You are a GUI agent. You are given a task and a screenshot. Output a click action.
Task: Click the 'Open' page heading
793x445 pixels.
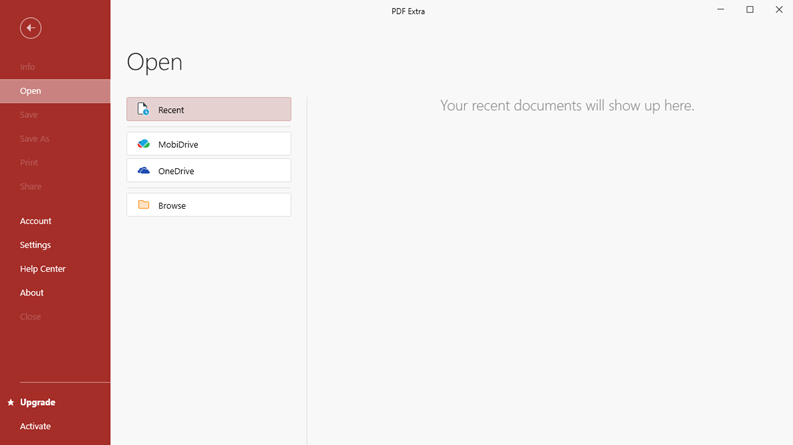pyautogui.click(x=154, y=63)
